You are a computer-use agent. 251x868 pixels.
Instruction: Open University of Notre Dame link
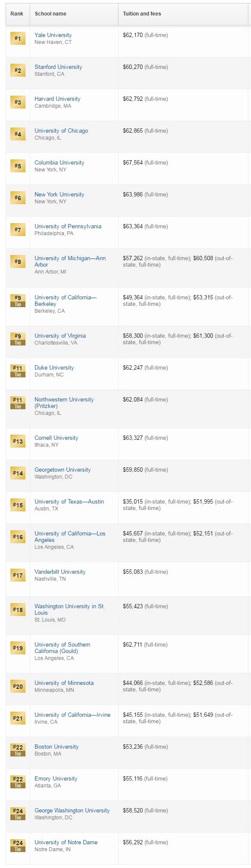click(66, 842)
